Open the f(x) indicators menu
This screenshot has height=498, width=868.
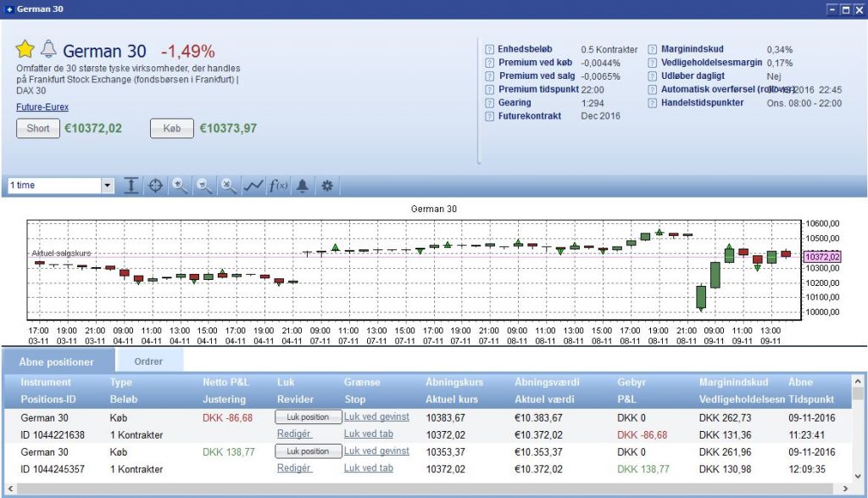(x=278, y=186)
